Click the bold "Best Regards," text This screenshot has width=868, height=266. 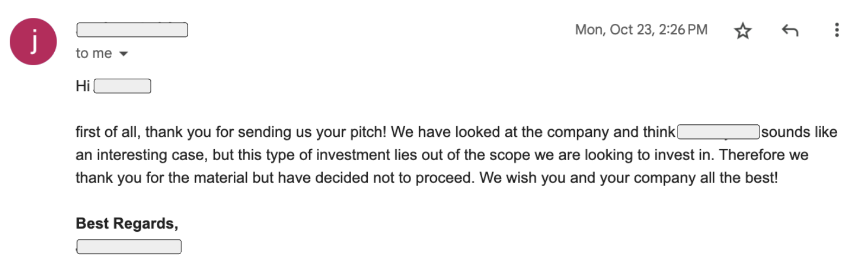click(x=127, y=223)
